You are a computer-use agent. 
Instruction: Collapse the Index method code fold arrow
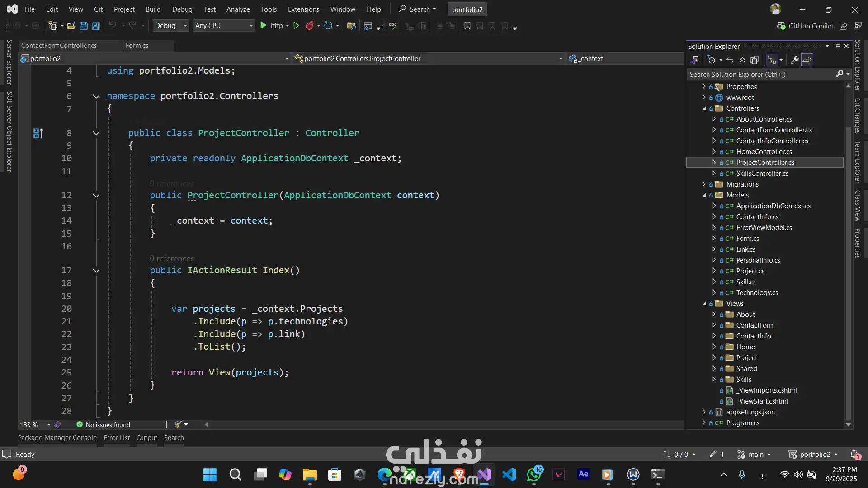coord(96,271)
